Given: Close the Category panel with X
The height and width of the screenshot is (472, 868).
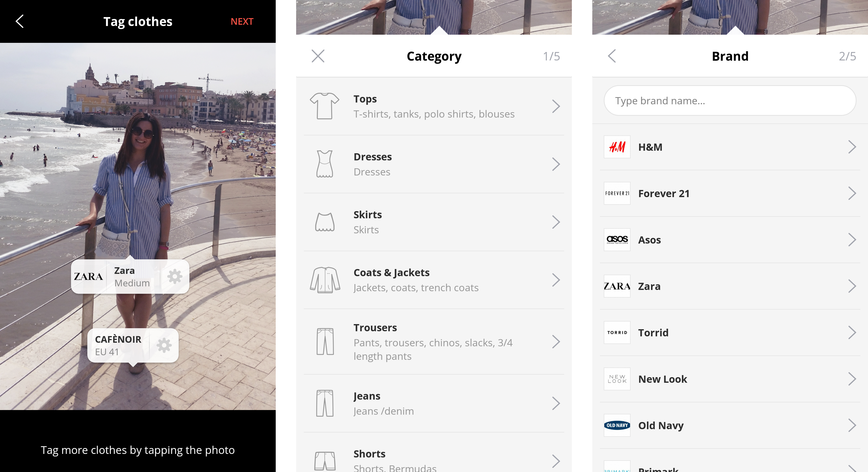Looking at the screenshot, I should click(x=318, y=56).
